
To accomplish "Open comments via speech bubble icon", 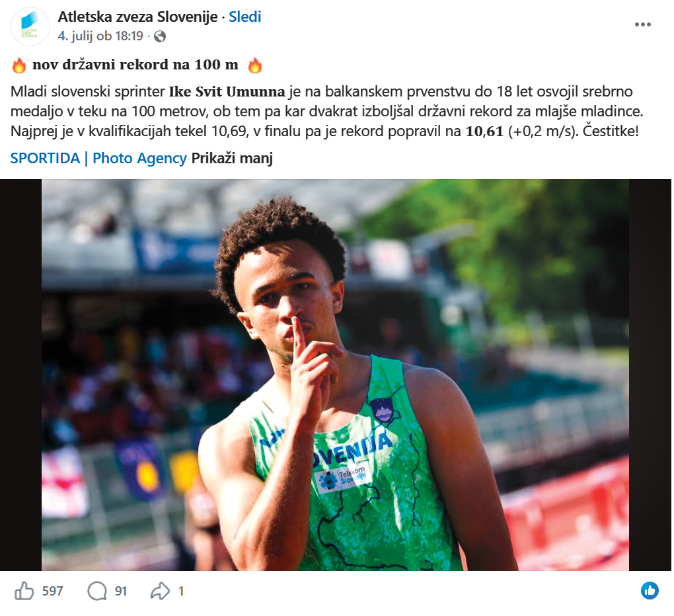I will (97, 591).
